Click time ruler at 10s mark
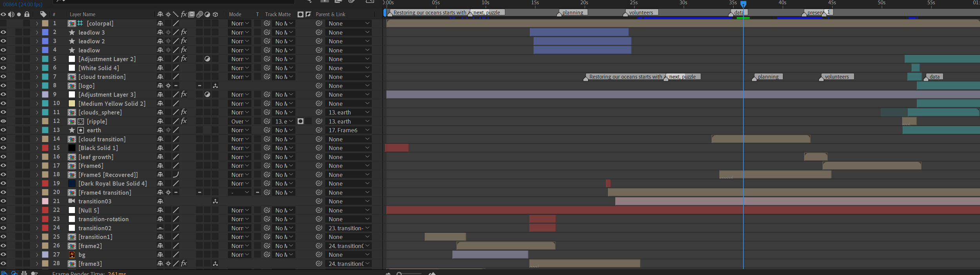The width and height of the screenshot is (980, 275). [485, 3]
